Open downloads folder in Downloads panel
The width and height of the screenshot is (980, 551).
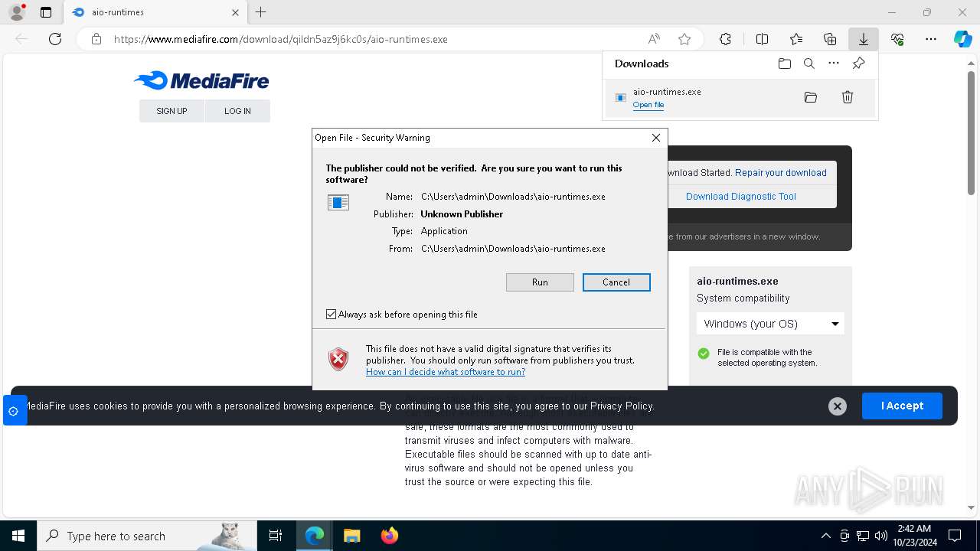coord(784,64)
